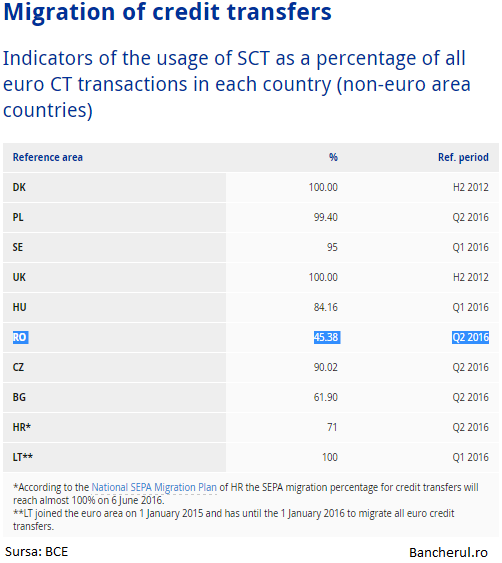Click the highlighted Q2 2016 cell for RO

[470, 337]
